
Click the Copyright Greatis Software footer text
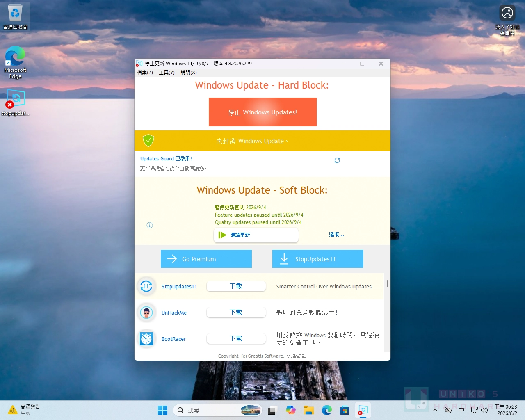tap(262, 356)
